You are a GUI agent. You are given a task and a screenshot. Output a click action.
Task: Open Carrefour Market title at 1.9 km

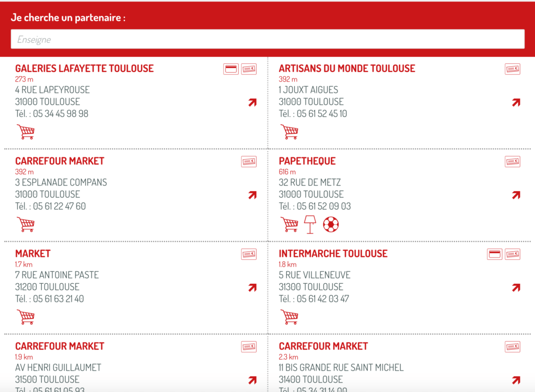[60, 346]
